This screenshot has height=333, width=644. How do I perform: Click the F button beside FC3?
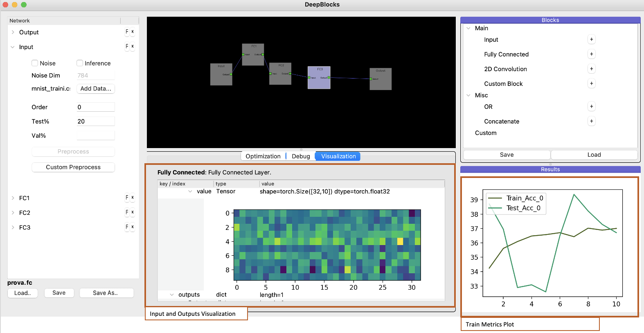[x=127, y=227]
